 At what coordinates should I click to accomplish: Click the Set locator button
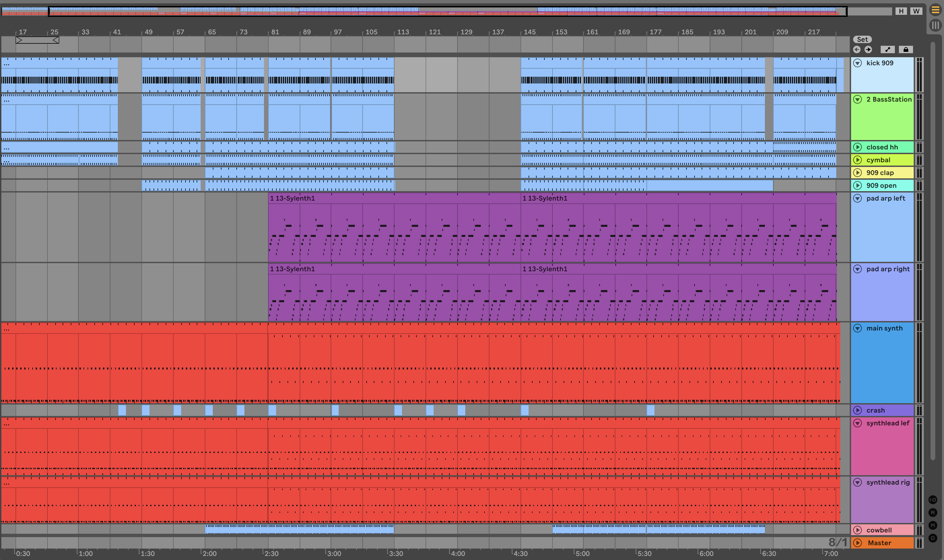tap(862, 39)
